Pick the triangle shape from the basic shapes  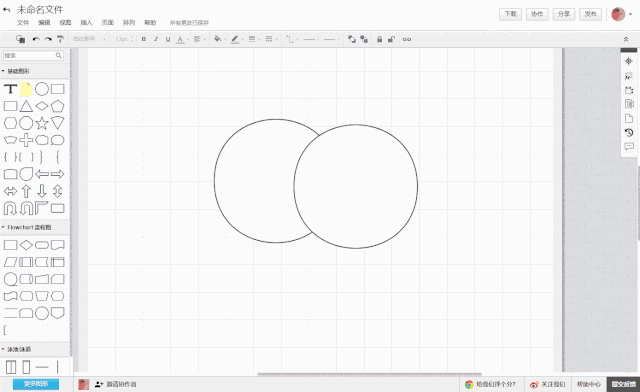coord(26,106)
